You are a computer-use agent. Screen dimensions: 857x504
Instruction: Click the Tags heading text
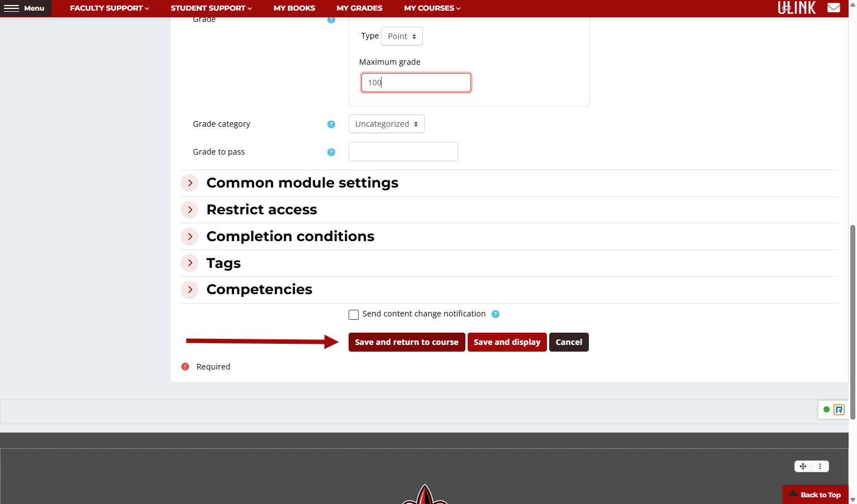[x=223, y=263]
